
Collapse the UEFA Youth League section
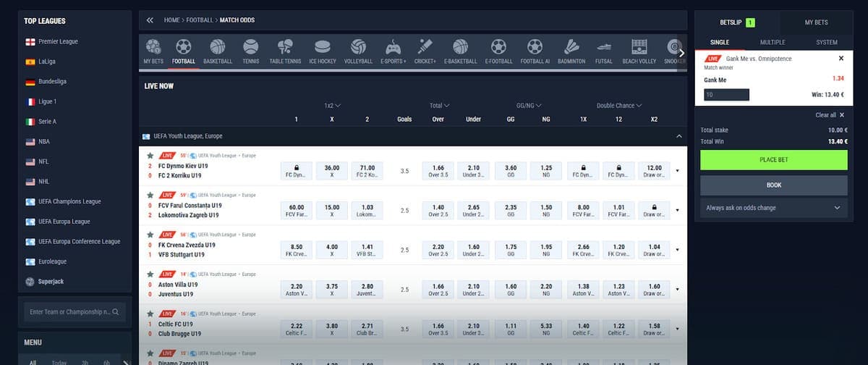point(678,135)
